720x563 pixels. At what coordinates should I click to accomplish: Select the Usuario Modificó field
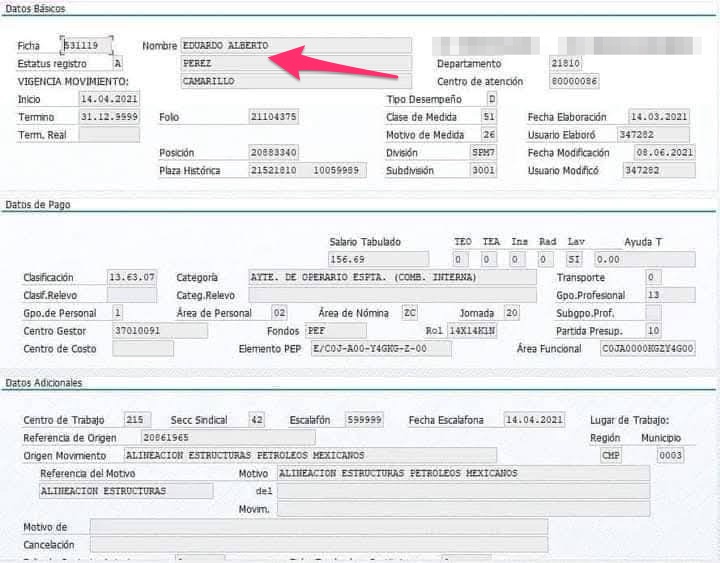(654, 171)
